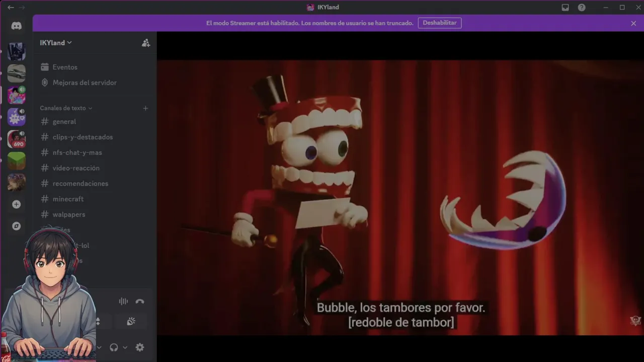Disconnect from the voice call
This screenshot has height=362, width=644.
pyautogui.click(x=140, y=301)
